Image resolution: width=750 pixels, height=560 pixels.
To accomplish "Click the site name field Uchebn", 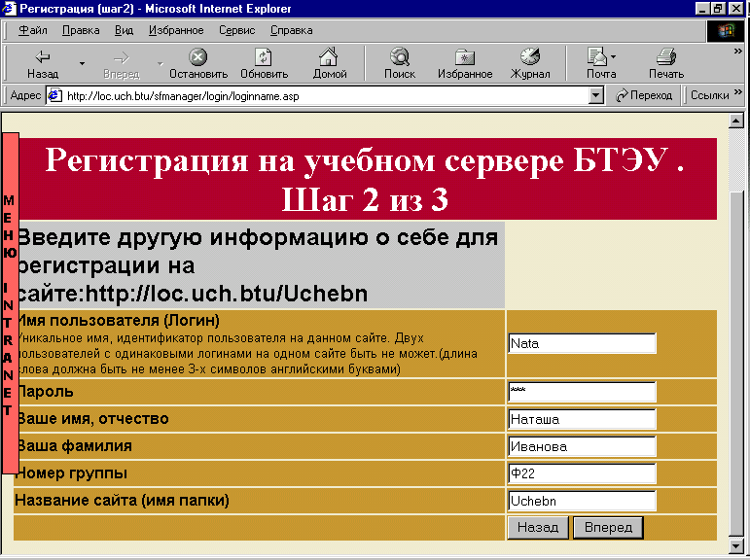I will (582, 501).
